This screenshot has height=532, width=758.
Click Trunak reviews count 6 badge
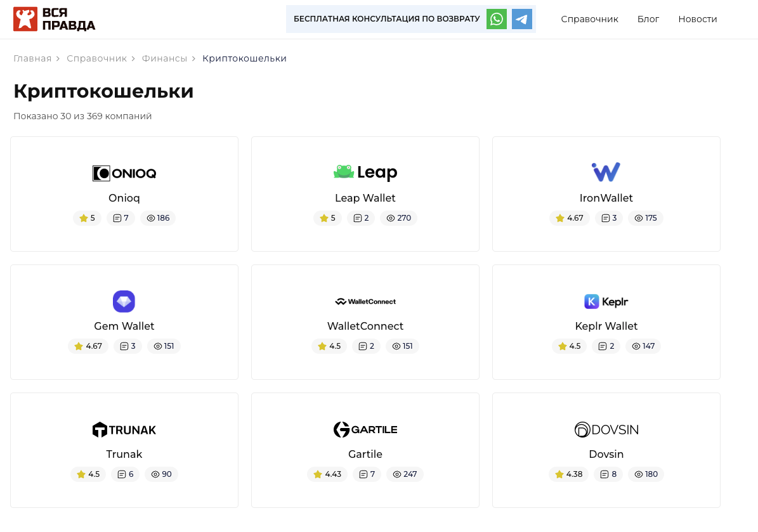126,474
